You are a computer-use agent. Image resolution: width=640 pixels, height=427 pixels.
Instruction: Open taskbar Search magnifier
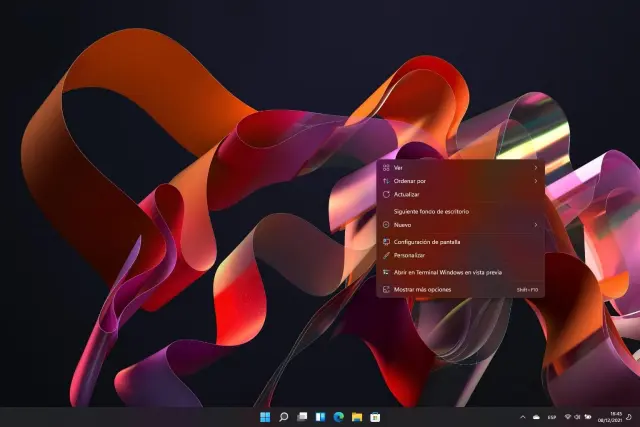coord(283,416)
